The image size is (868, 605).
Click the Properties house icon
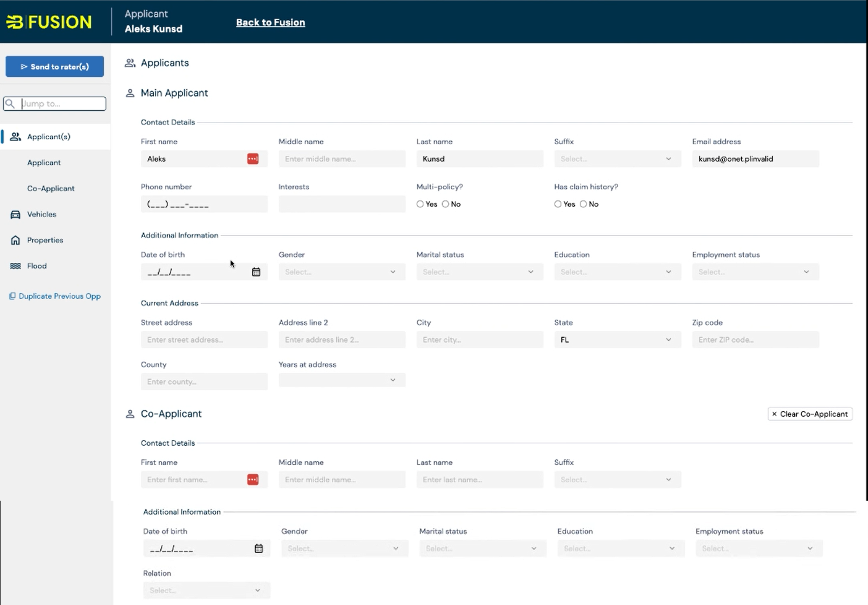coord(16,240)
